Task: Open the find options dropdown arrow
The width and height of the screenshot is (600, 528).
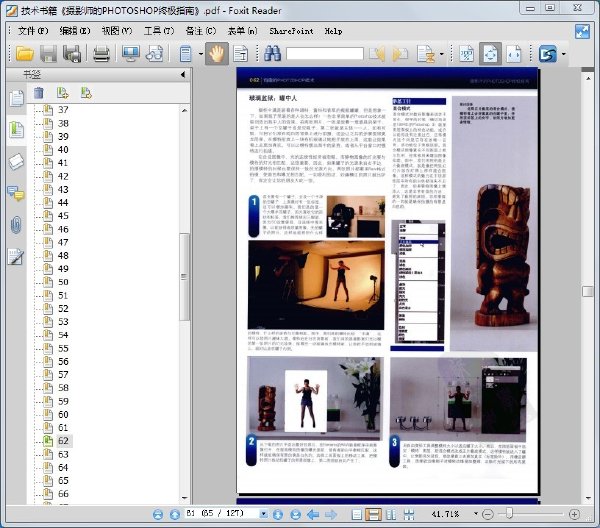Action: [x=442, y=54]
